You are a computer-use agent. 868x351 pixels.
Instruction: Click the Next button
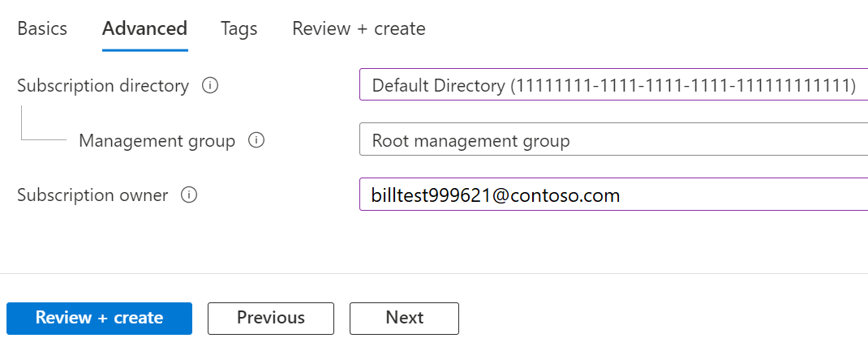404,318
